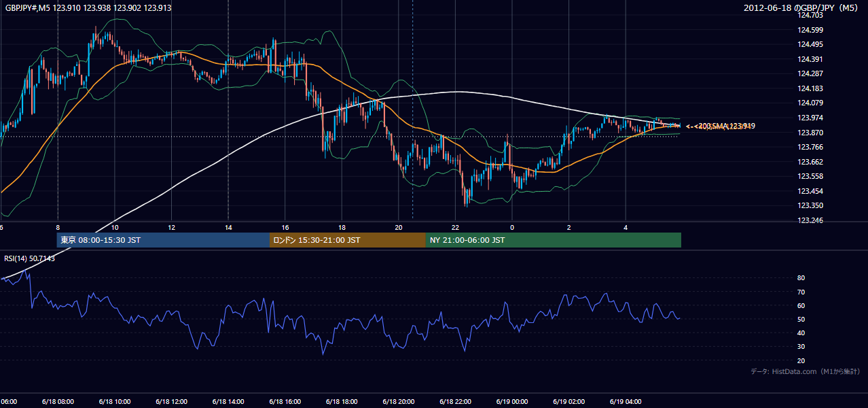Screen dimensions: 868x408
Task: Click hour tick 16 under the price chart
Action: pyautogui.click(x=285, y=227)
